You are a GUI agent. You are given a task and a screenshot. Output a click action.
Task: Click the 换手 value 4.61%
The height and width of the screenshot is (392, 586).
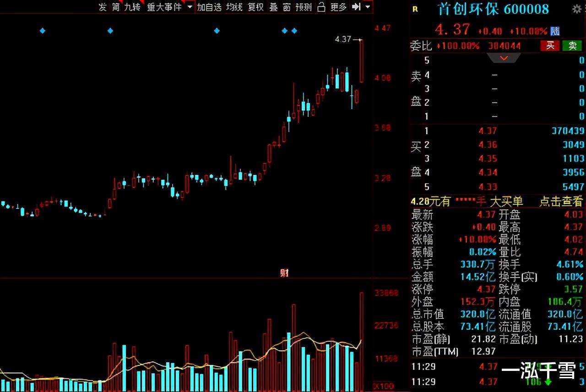570,264
